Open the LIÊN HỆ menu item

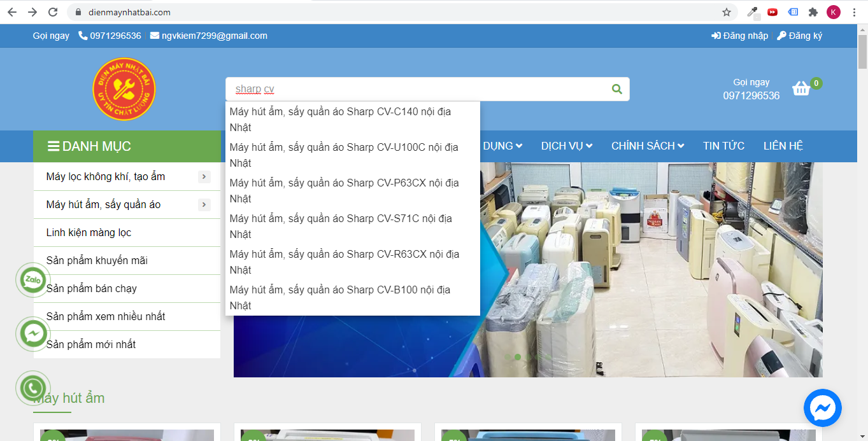783,146
